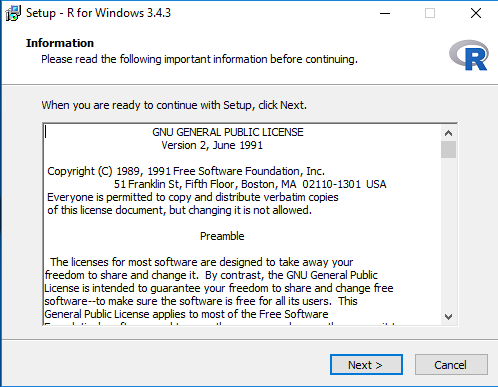Proceed with the Next > button
Image resolution: width=498 pixels, height=387 pixels.
point(366,365)
